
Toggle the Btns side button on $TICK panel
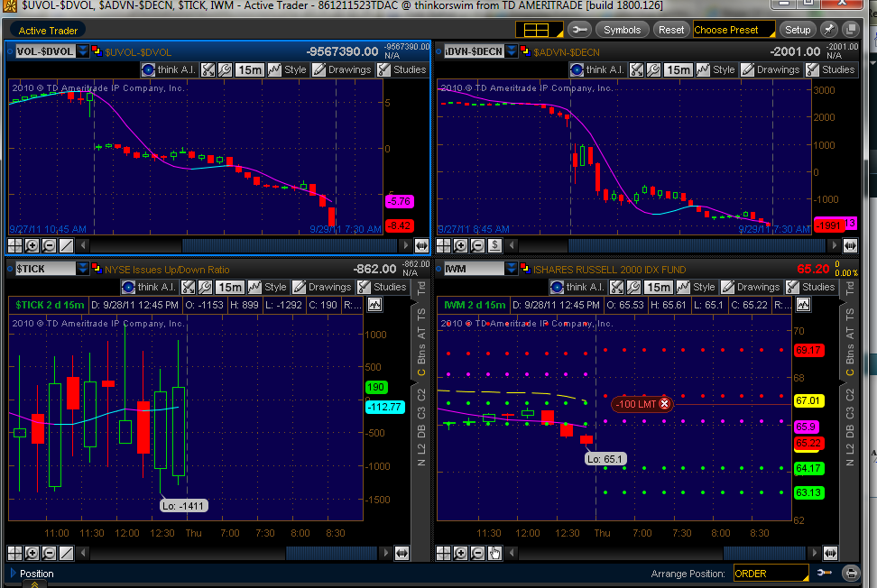coord(421,354)
